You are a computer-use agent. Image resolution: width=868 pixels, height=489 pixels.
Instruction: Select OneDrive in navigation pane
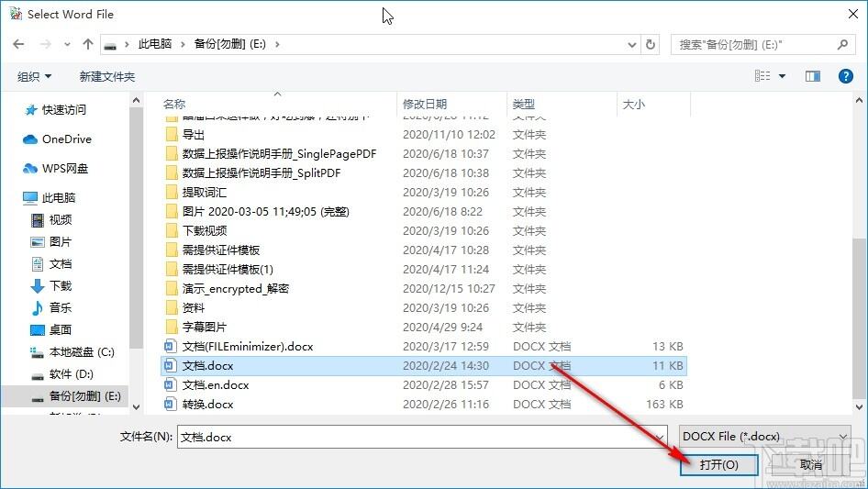point(57,139)
